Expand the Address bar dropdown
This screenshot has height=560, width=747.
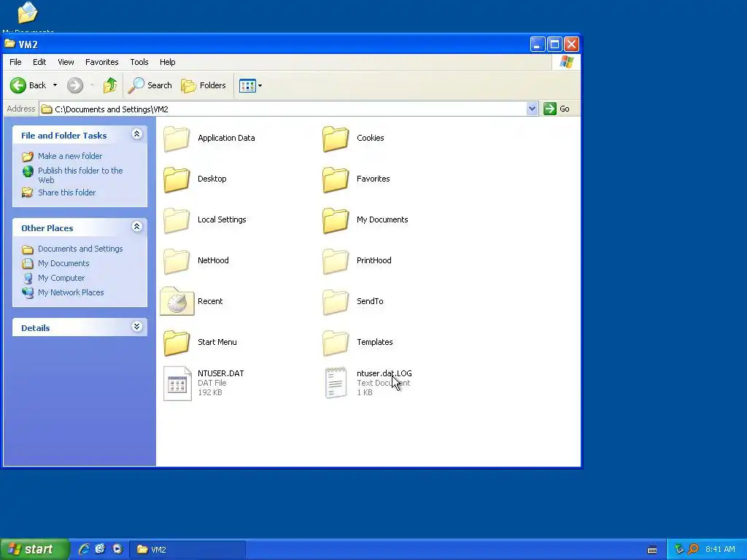click(x=532, y=109)
